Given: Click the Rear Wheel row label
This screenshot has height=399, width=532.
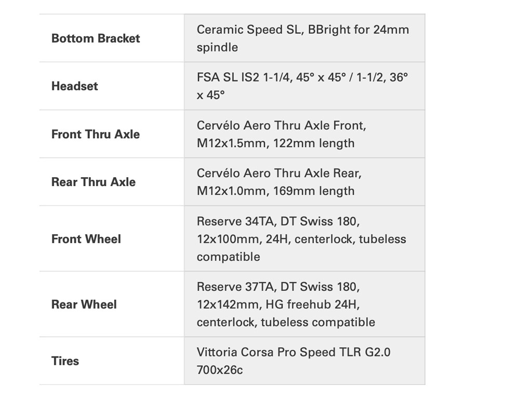Looking at the screenshot, I should pos(84,304).
